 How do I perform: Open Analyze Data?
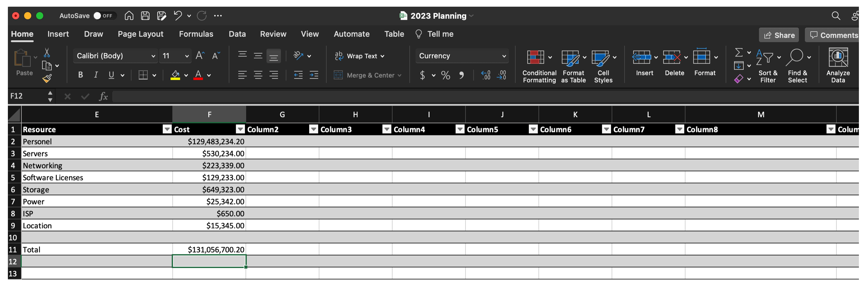(838, 65)
